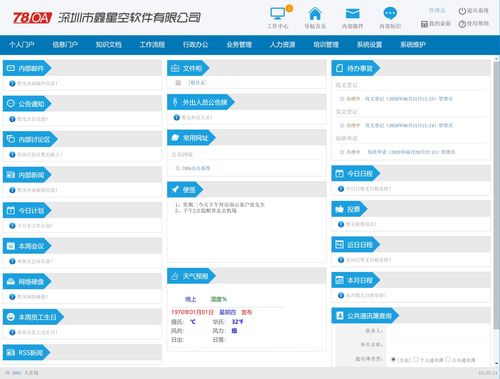Select the 个人通讯簿 radio button
This screenshot has width=500, height=379.
pyautogui.click(x=416, y=359)
